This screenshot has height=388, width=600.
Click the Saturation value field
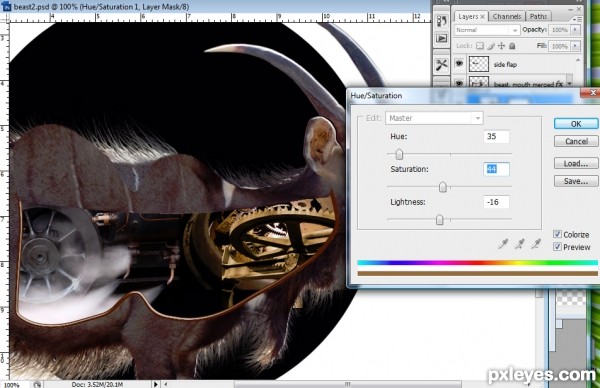(x=496, y=169)
